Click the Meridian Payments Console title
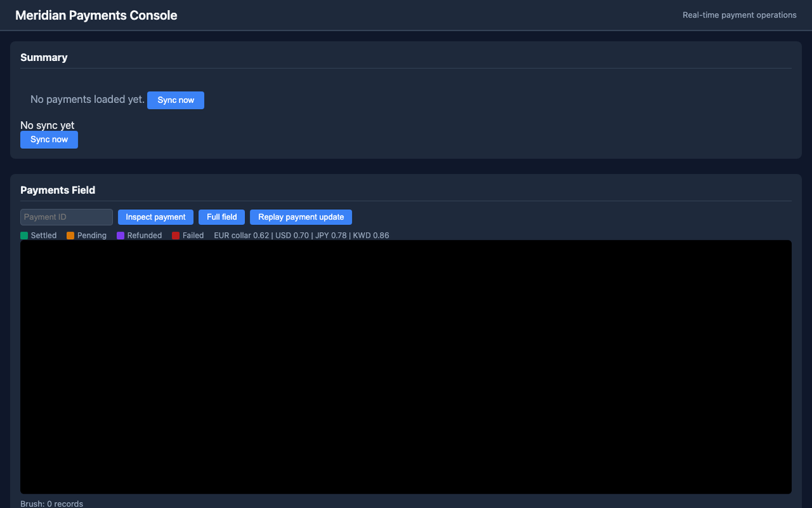This screenshot has height=508, width=812. 96,16
